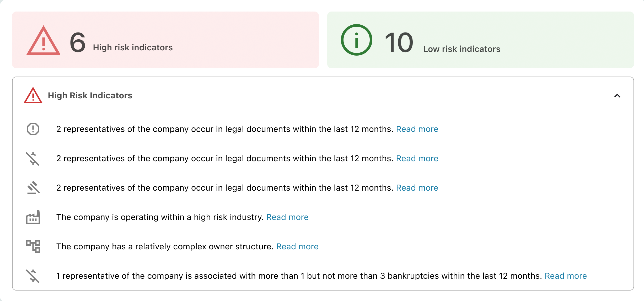Open Read more for bankruptcies indicator
The height and width of the screenshot is (301, 644).
[566, 276]
